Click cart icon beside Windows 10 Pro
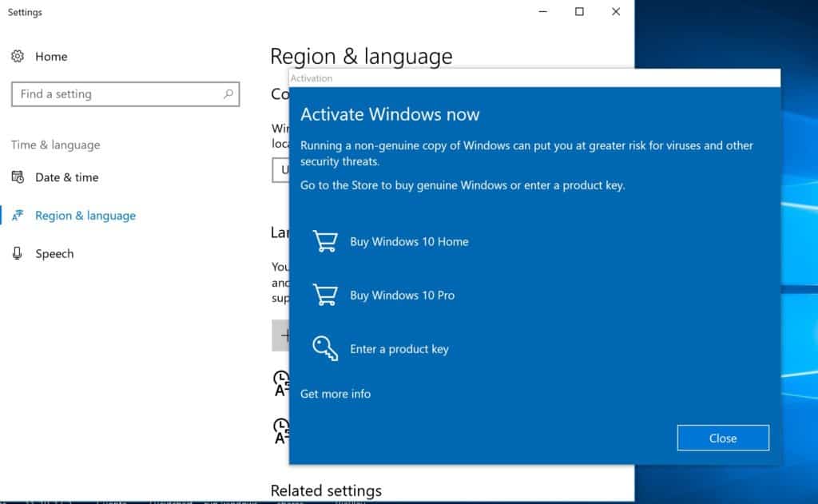Image resolution: width=818 pixels, height=504 pixels. coord(325,296)
